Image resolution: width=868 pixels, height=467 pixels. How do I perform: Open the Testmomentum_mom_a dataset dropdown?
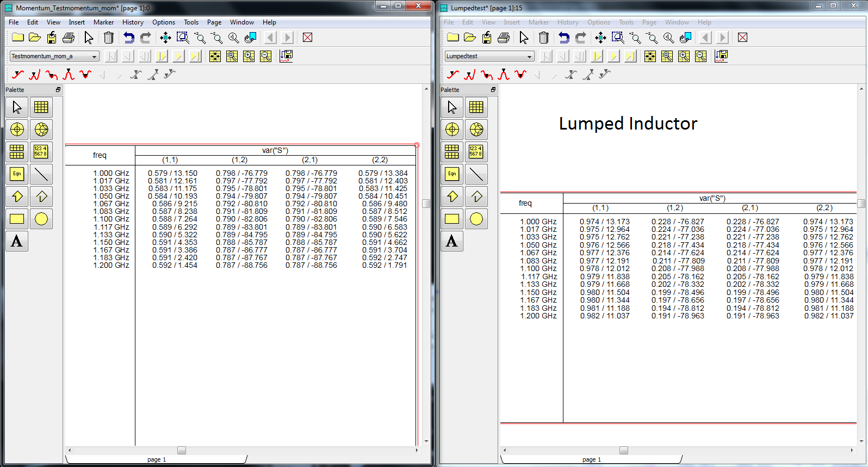(94, 56)
